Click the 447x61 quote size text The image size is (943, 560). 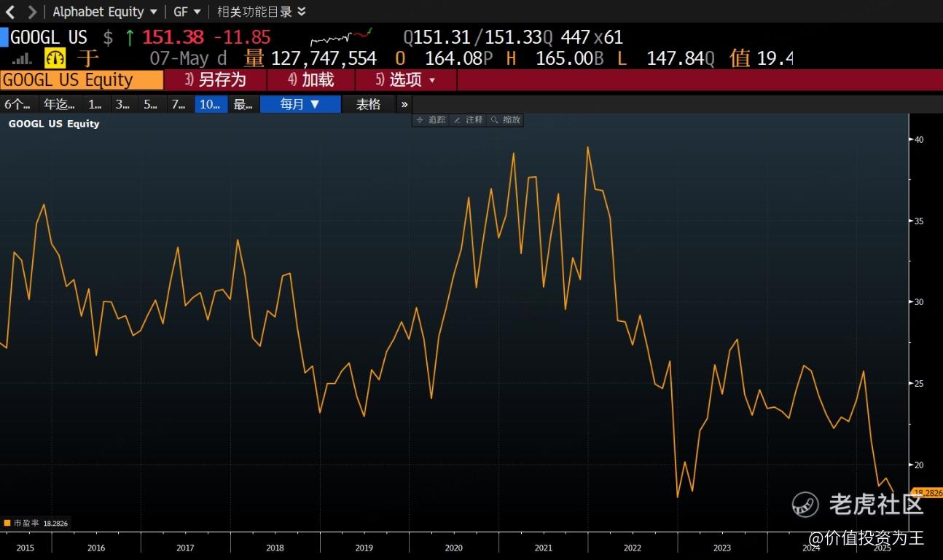[x=592, y=37]
